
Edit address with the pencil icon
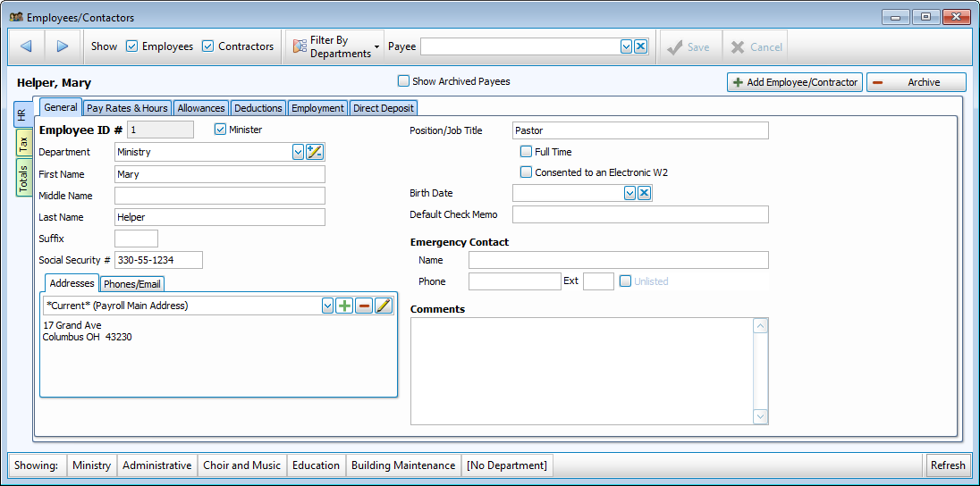coord(384,306)
